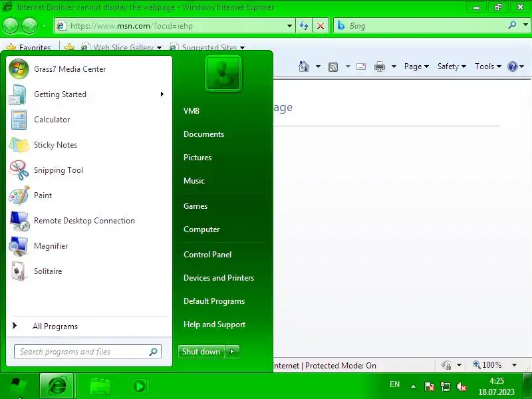Click the 100% zoom level button
The image size is (532, 399).
tap(488, 365)
